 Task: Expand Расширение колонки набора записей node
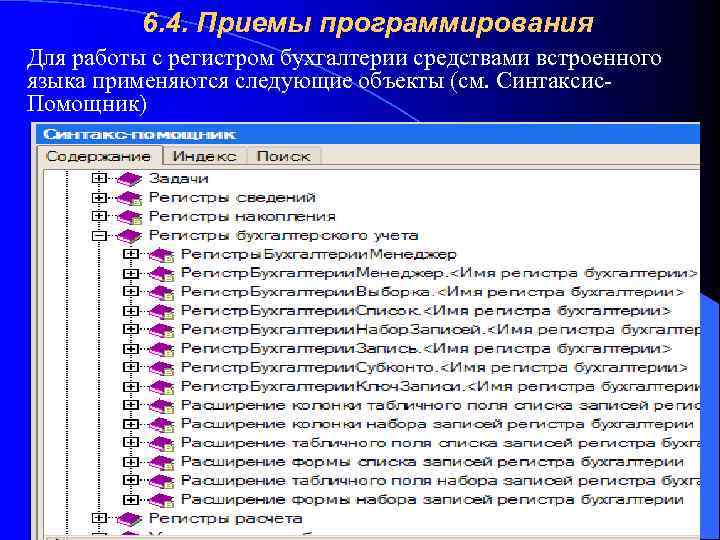point(131,424)
